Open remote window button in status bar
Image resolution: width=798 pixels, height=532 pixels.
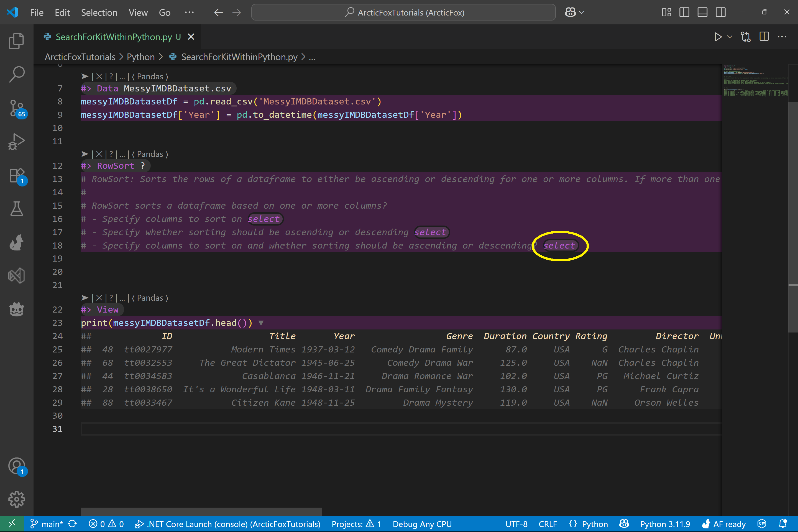point(12,524)
